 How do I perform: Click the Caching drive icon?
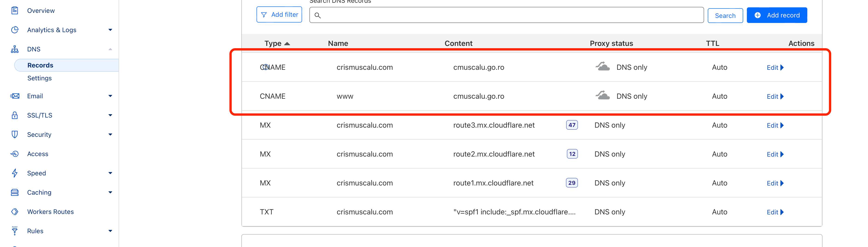14,193
